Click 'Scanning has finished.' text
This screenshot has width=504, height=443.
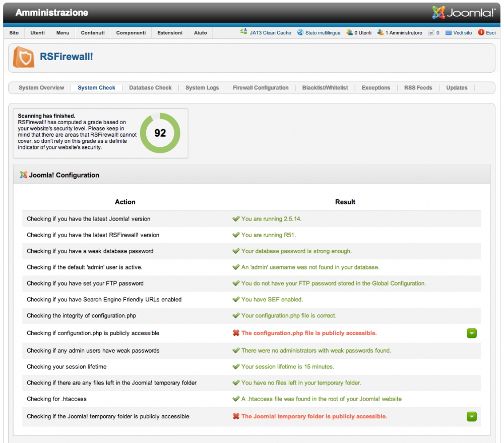46,116
